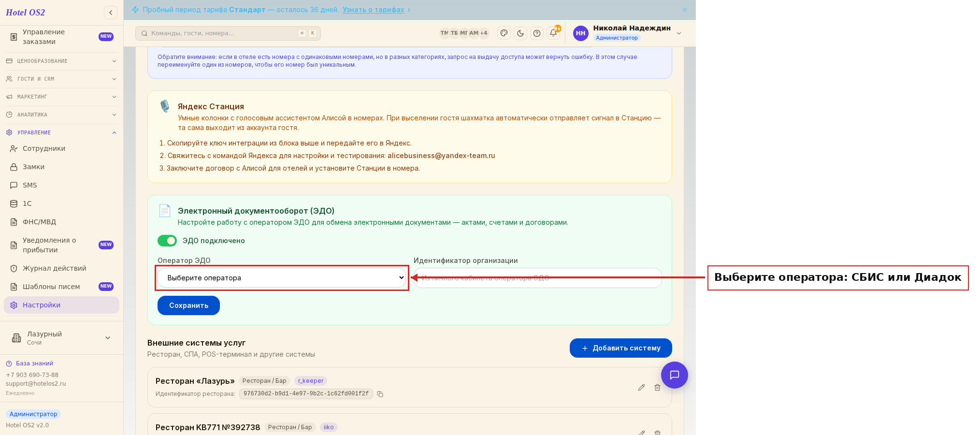Toggle dark mode moon icon
980x435 pixels.
click(x=520, y=33)
